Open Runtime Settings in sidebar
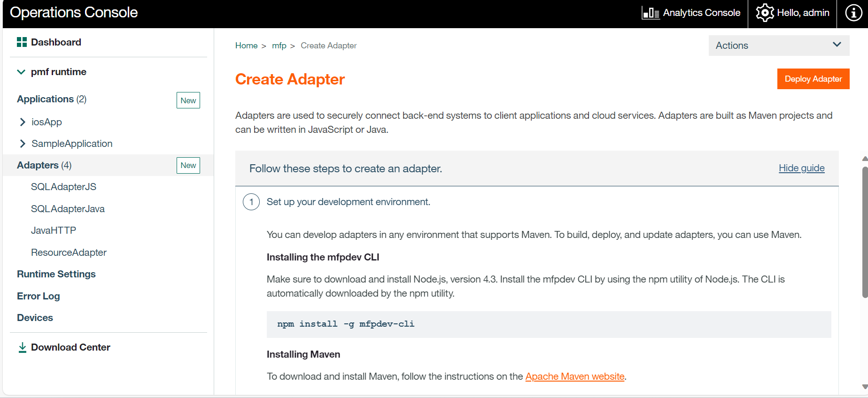 pos(56,274)
